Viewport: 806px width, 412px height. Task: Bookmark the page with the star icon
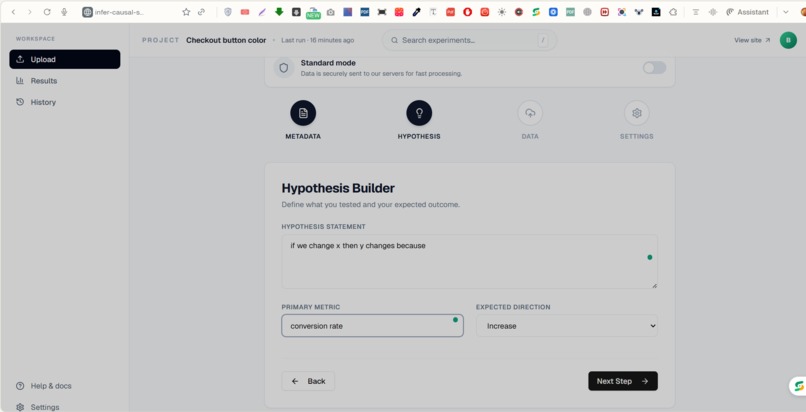(186, 12)
